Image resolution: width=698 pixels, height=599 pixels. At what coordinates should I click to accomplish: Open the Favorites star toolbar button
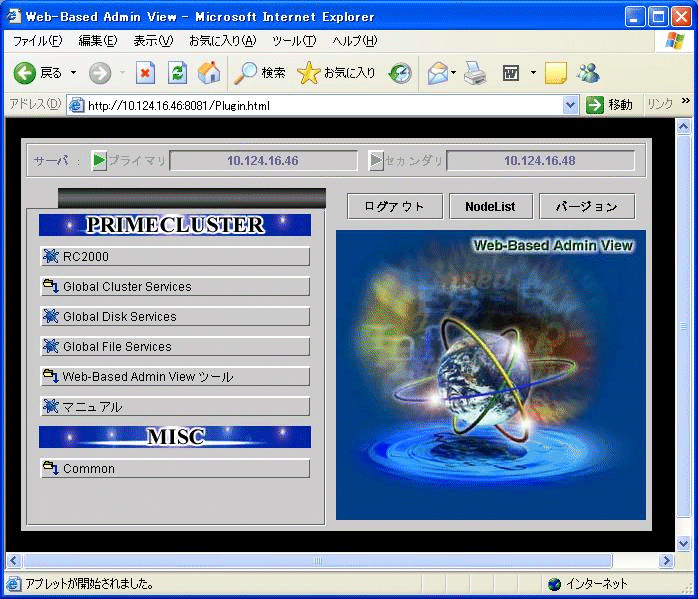point(337,73)
